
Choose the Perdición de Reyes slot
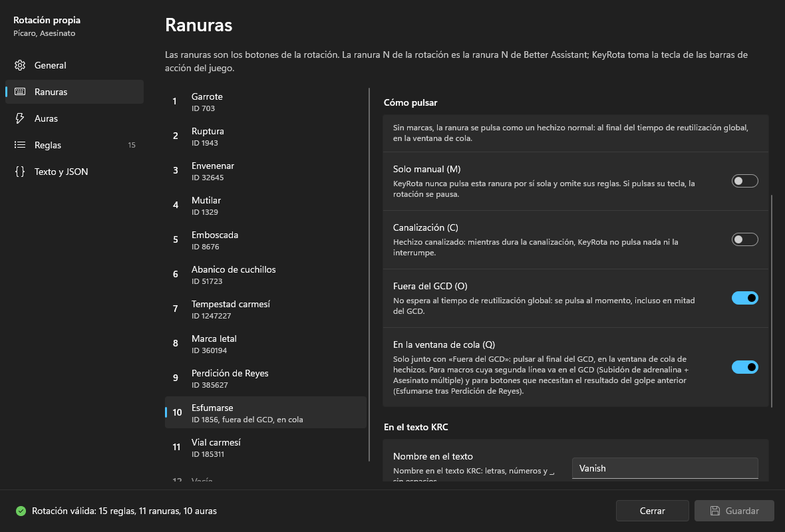pyautogui.click(x=265, y=378)
